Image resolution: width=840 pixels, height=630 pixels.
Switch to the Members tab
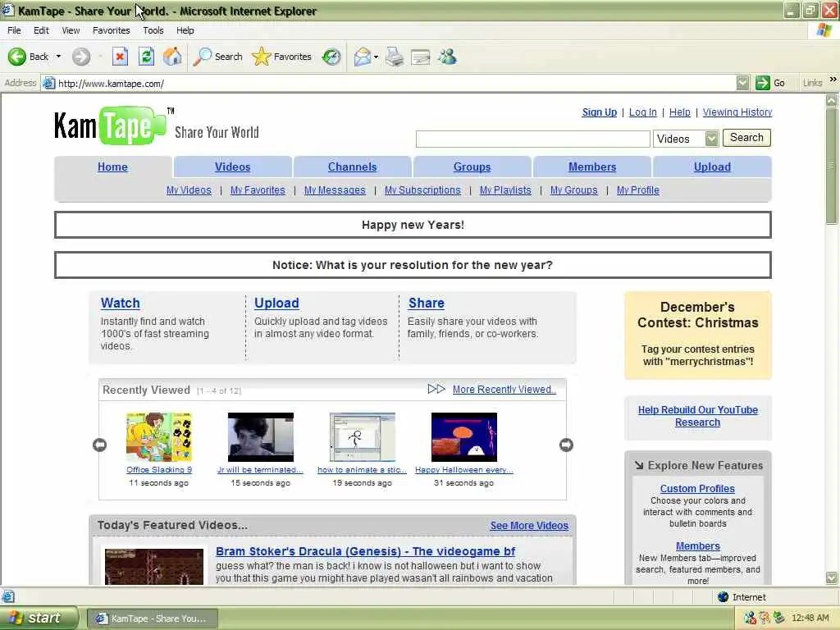point(592,167)
